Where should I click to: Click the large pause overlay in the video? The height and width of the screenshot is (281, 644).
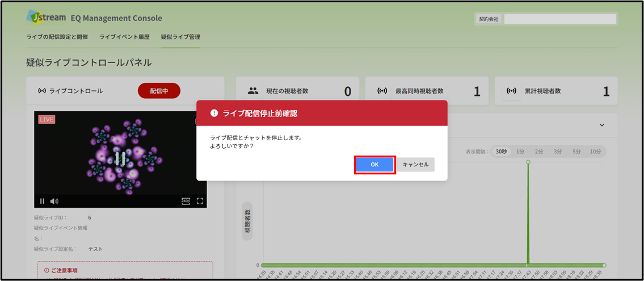[x=120, y=158]
